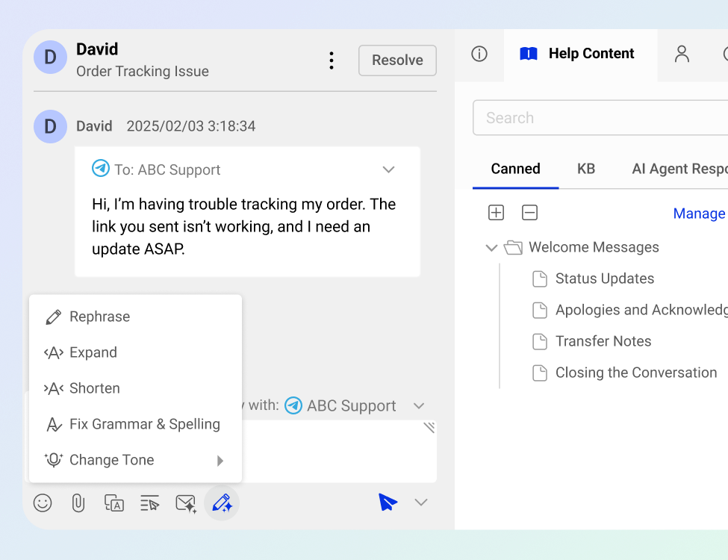
Task: Click the paperclip attachment icon
Action: 78,503
